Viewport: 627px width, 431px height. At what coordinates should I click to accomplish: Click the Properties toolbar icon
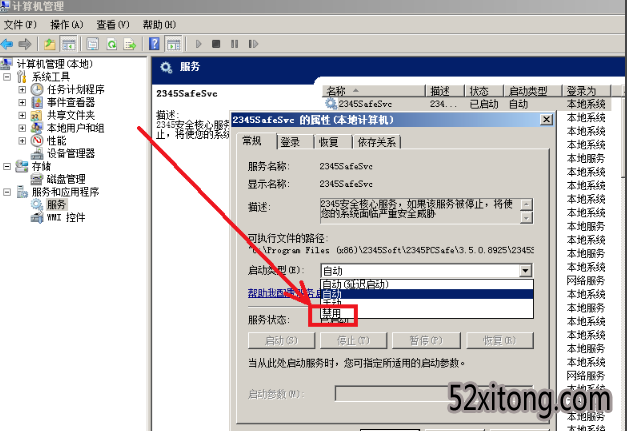(x=92, y=44)
